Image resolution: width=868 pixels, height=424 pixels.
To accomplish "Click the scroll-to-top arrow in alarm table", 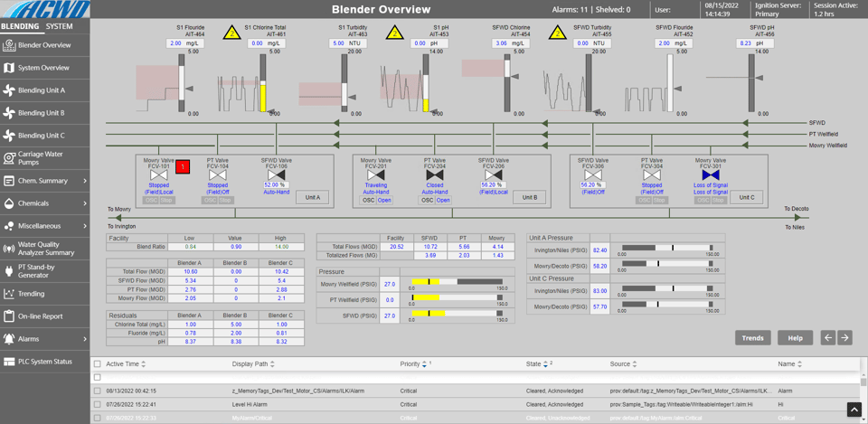I will pyautogui.click(x=854, y=409).
